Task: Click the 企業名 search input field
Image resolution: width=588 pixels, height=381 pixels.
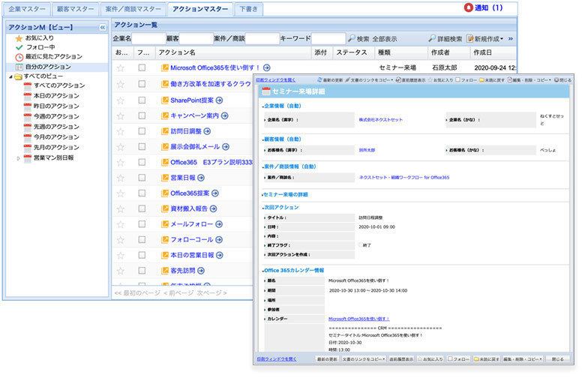Action: pos(148,38)
